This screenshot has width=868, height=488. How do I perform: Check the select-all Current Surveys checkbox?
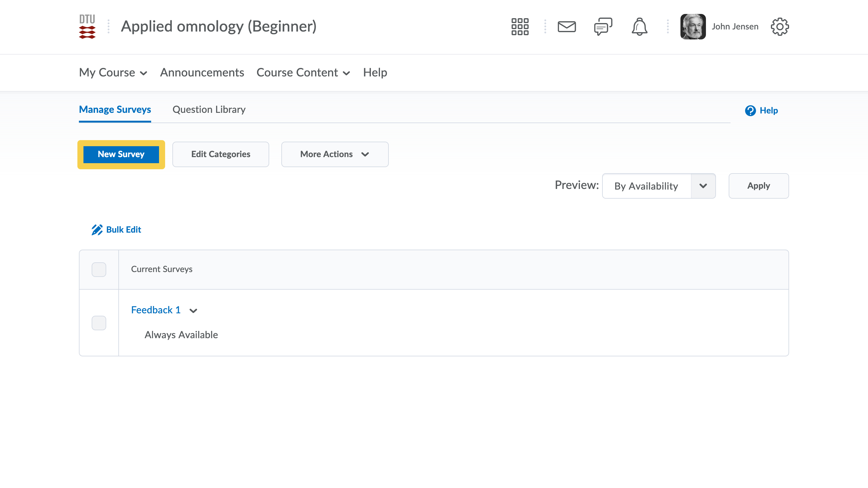[99, 269]
